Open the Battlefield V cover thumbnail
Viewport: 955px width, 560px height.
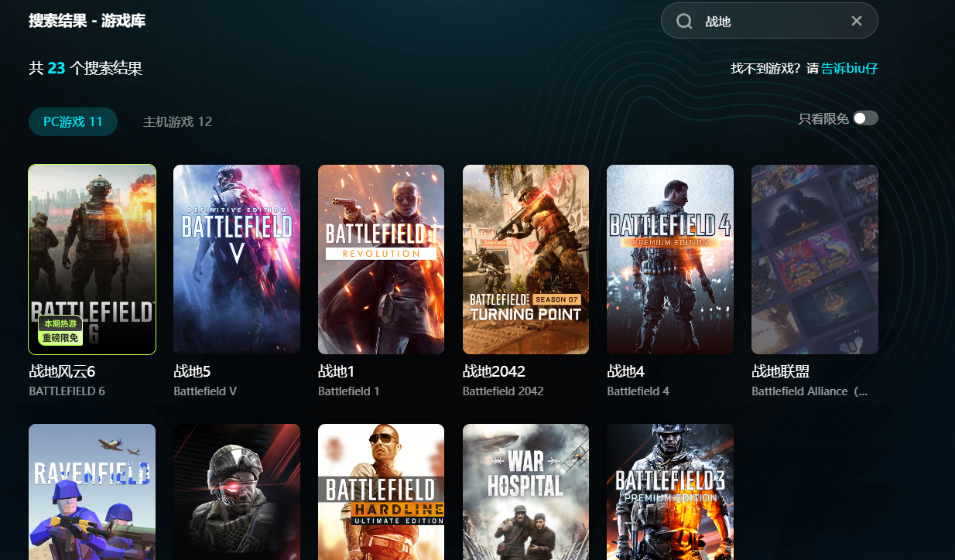237,259
